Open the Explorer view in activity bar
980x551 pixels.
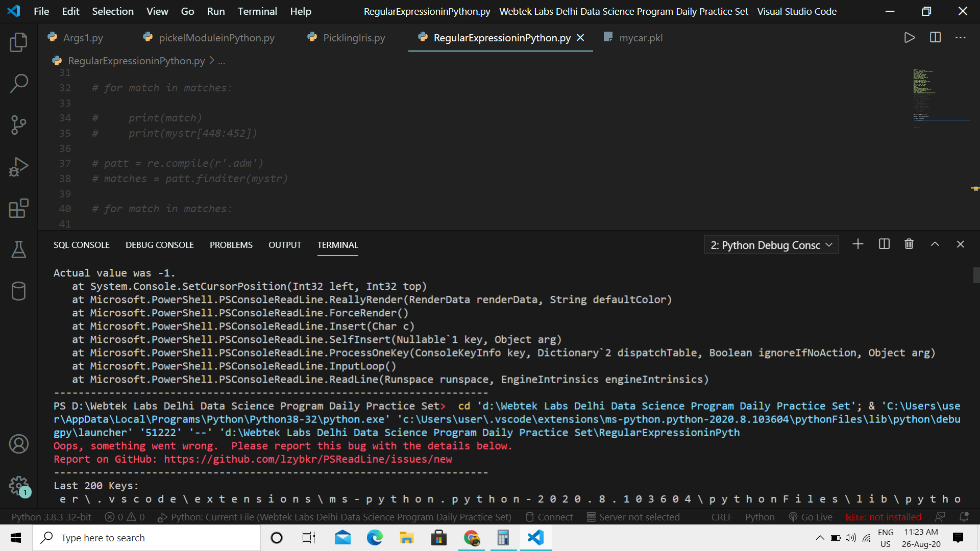point(19,42)
